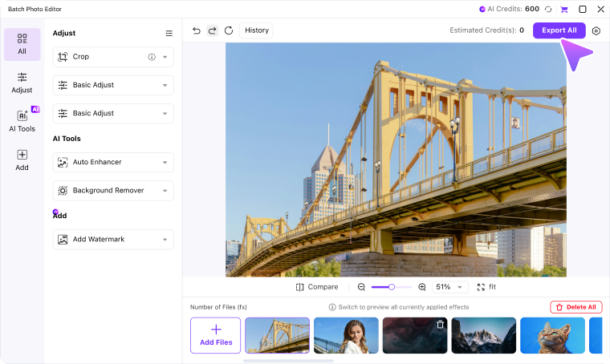The width and height of the screenshot is (610, 364).
Task: Fit image to view
Action: [x=486, y=287]
